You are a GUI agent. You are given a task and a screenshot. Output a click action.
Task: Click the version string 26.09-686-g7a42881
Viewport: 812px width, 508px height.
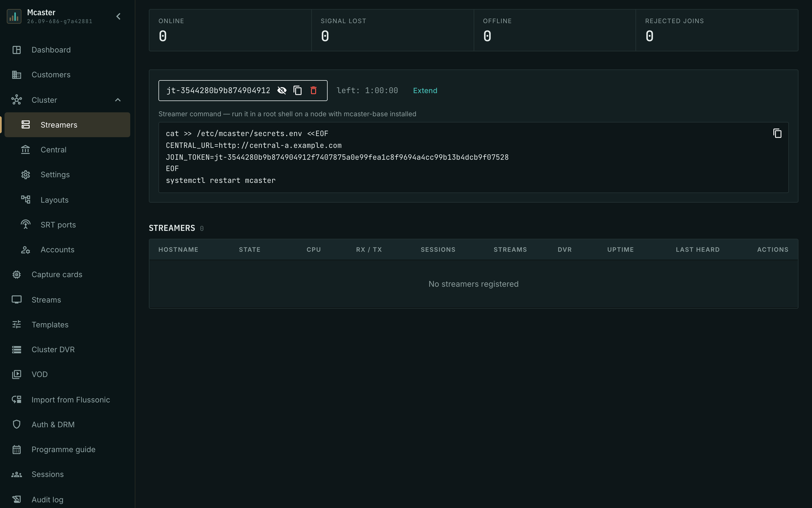60,21
